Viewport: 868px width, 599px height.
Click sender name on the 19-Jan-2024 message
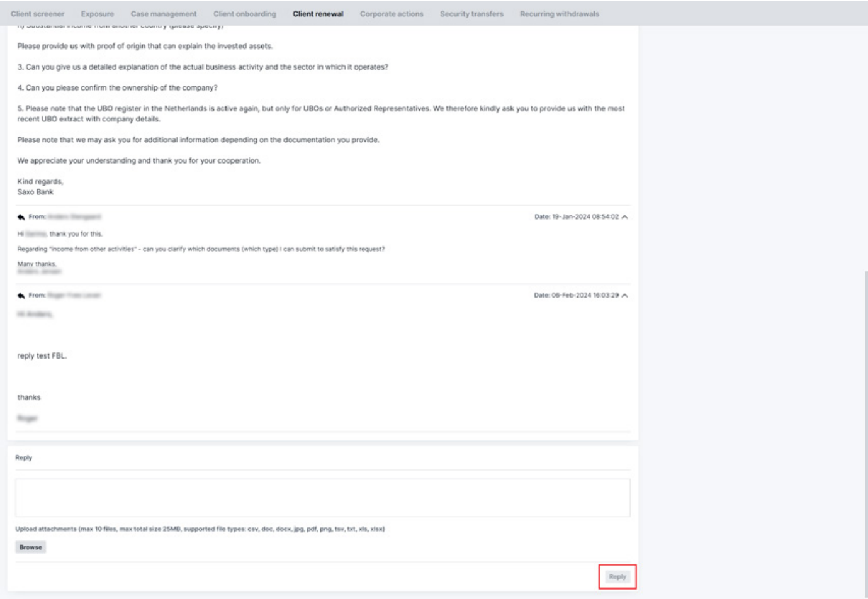pos(74,217)
